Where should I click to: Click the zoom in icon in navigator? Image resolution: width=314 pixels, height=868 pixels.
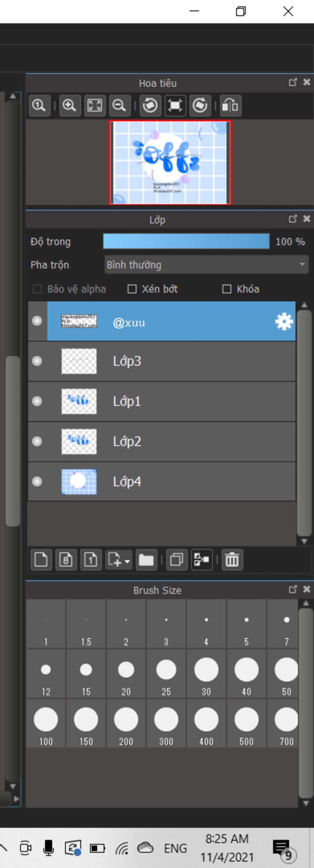69,106
